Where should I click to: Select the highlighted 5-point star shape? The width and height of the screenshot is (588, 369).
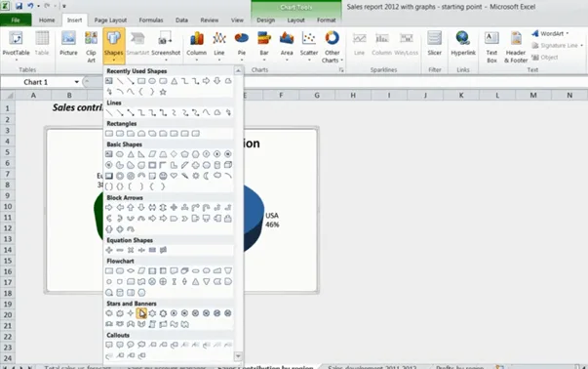(141, 313)
